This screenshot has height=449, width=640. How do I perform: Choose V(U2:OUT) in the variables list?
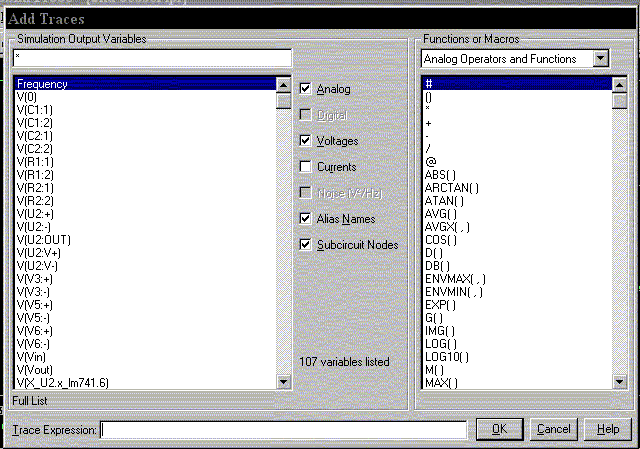(44, 240)
